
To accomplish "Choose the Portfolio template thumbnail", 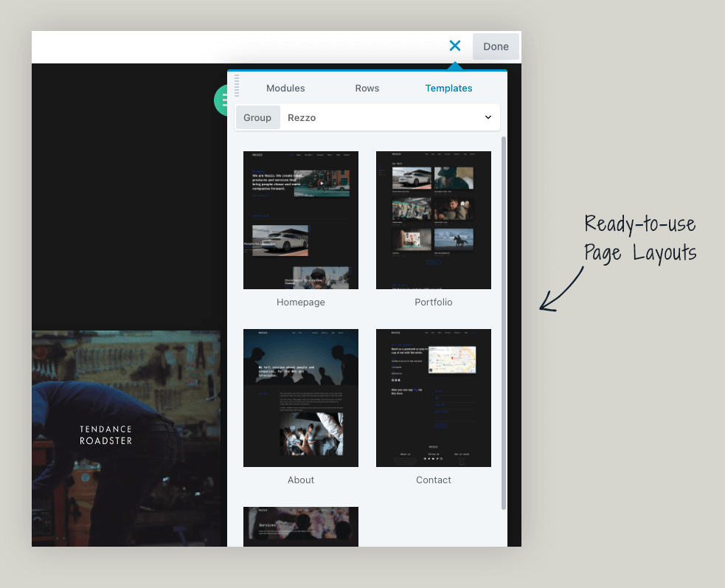I will click(x=433, y=220).
